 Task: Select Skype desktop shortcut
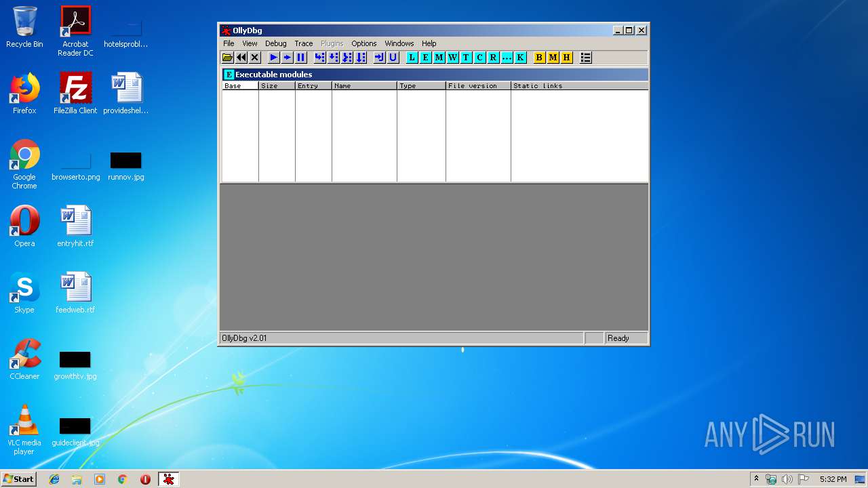pos(24,293)
